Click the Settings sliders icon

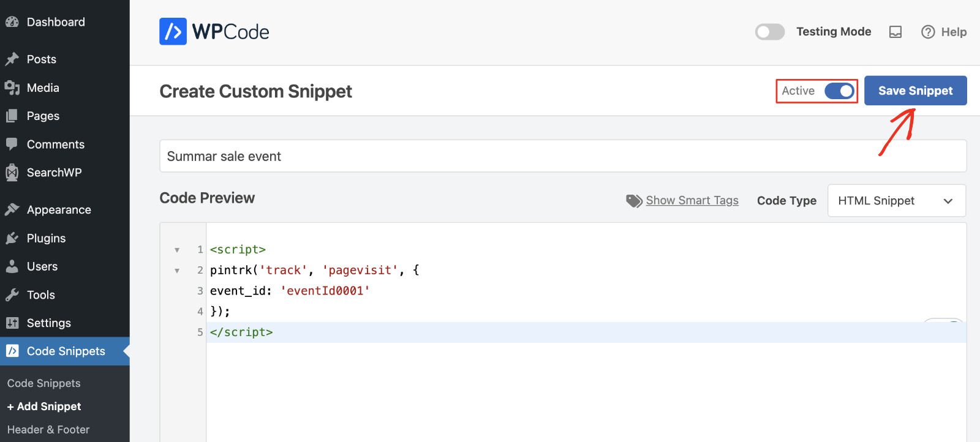tap(12, 323)
